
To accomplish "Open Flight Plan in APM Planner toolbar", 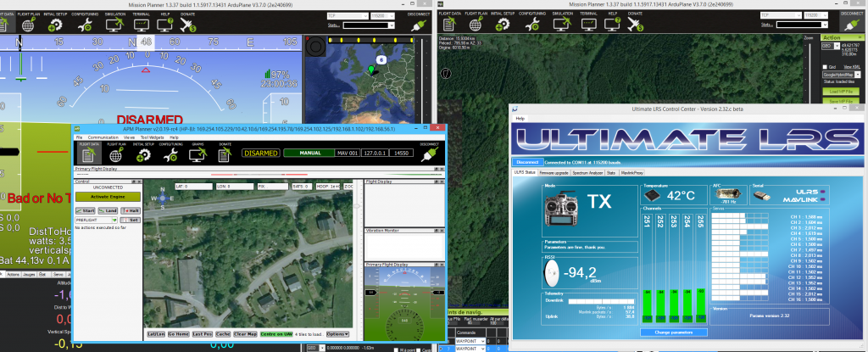I will (116, 153).
